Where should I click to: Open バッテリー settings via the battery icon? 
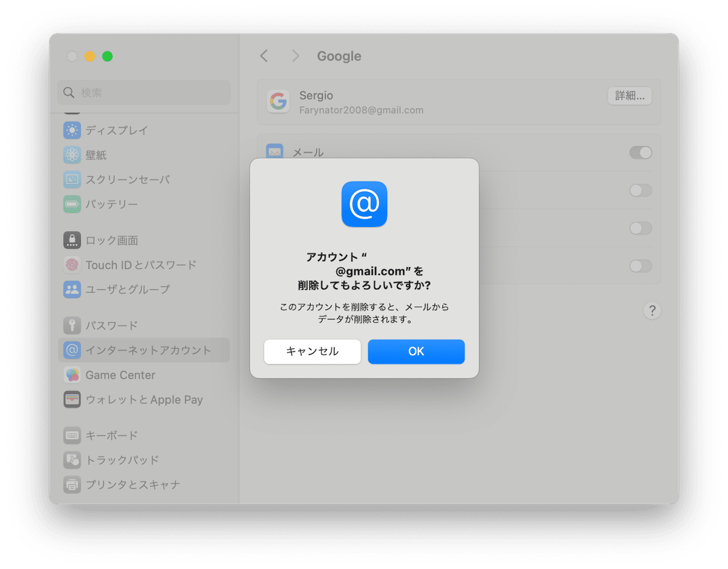pyautogui.click(x=72, y=204)
